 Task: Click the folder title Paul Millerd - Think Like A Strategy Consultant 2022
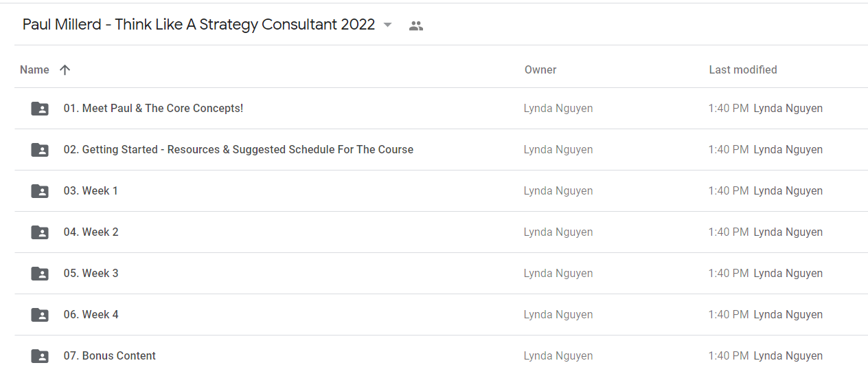pos(198,25)
